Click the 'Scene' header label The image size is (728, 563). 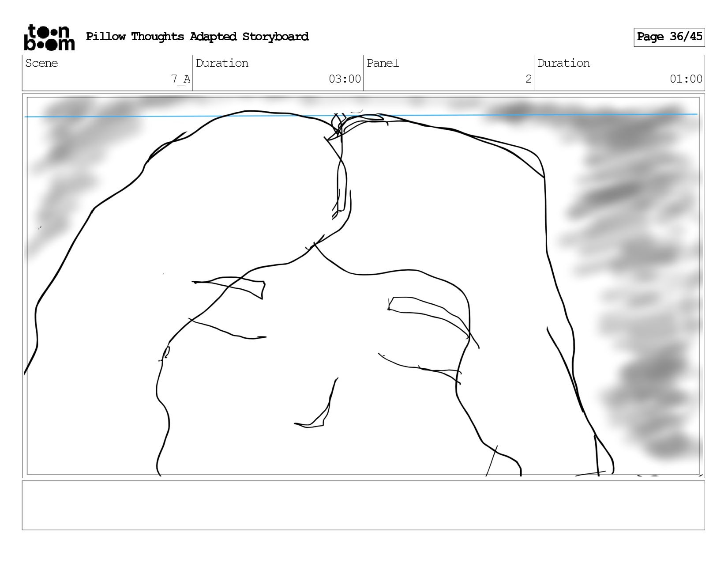click(41, 63)
